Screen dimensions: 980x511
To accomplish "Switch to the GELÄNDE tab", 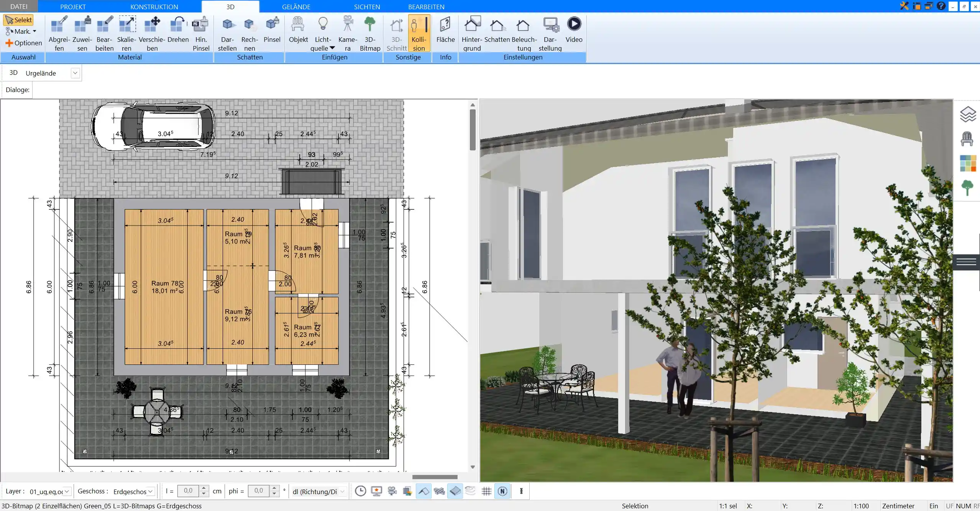I will [x=296, y=7].
